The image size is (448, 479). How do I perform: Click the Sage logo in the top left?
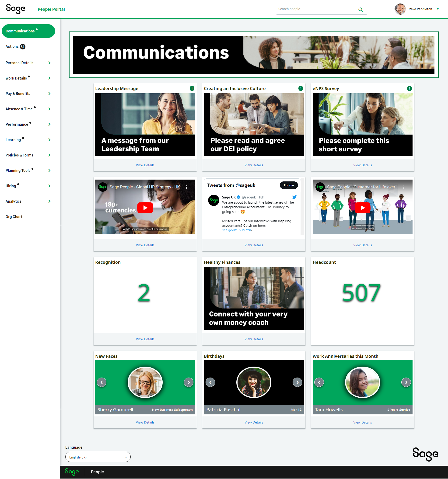[16, 9]
